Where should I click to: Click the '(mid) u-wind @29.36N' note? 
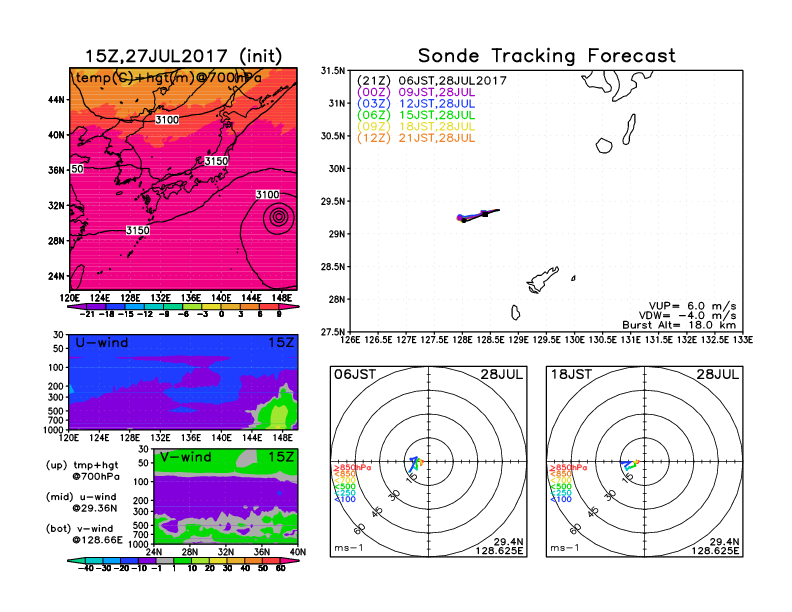coord(81,502)
